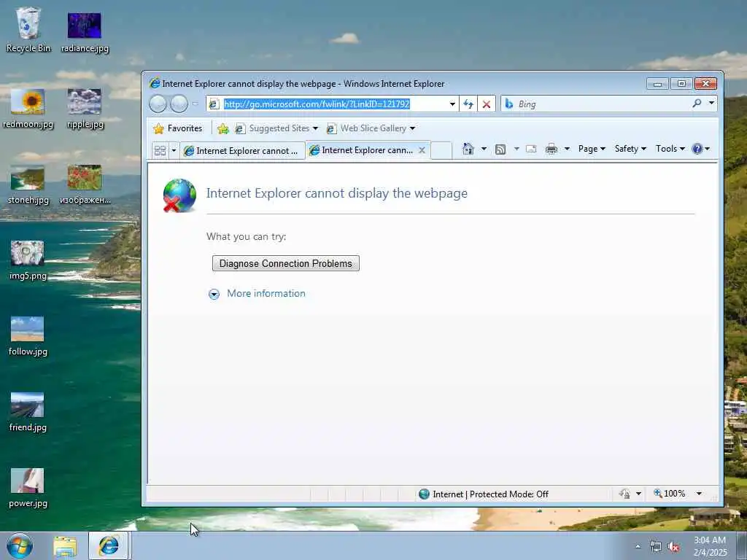Image resolution: width=747 pixels, height=560 pixels.
Task: Click the Back navigation arrow button
Action: [158, 104]
